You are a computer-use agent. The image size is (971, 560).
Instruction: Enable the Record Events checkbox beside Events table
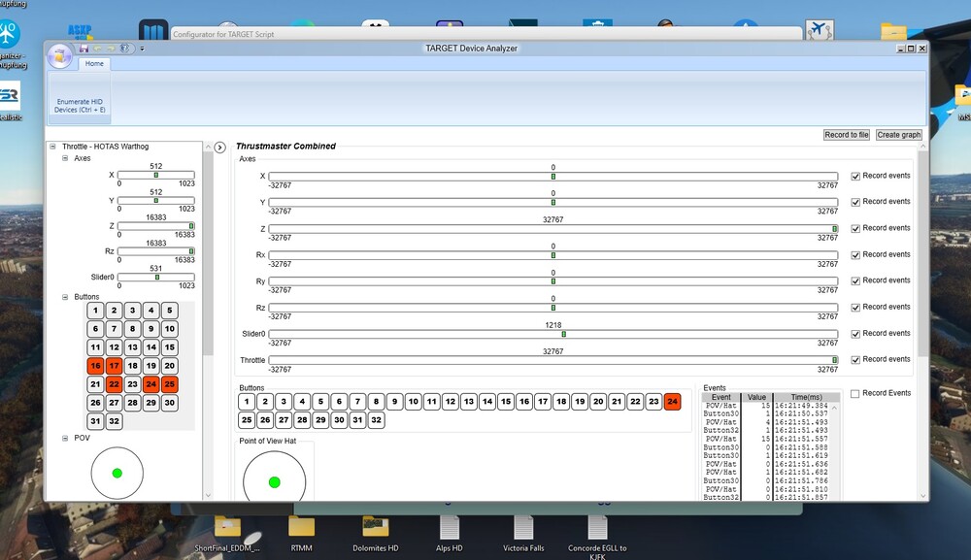coord(855,393)
